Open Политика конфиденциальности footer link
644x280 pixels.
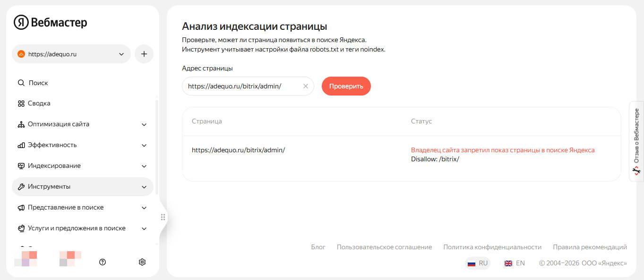pyautogui.click(x=492, y=247)
